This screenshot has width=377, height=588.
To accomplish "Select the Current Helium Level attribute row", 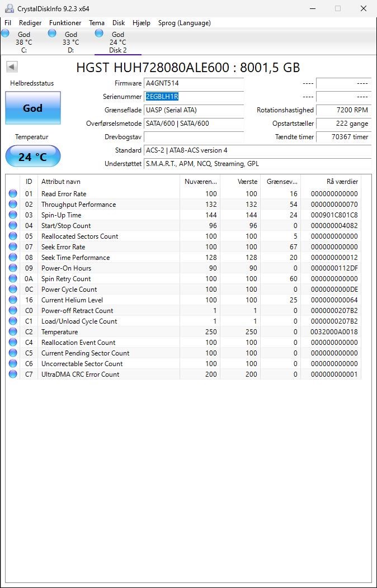I will (183, 300).
